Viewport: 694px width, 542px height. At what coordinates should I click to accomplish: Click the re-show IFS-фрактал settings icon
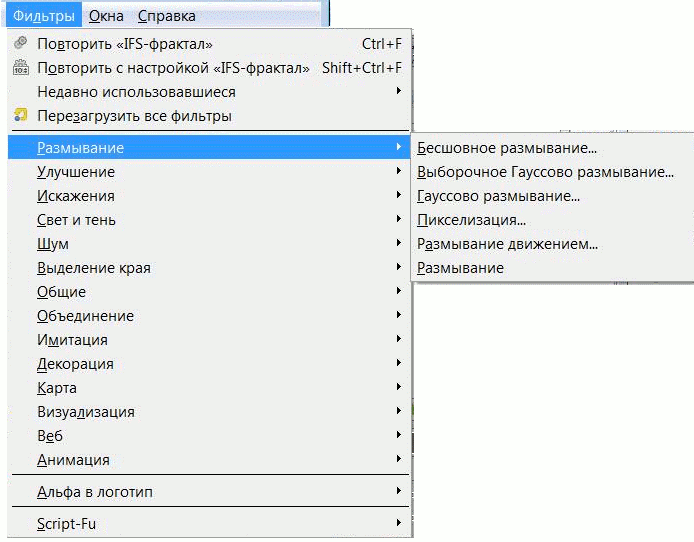[x=20, y=67]
